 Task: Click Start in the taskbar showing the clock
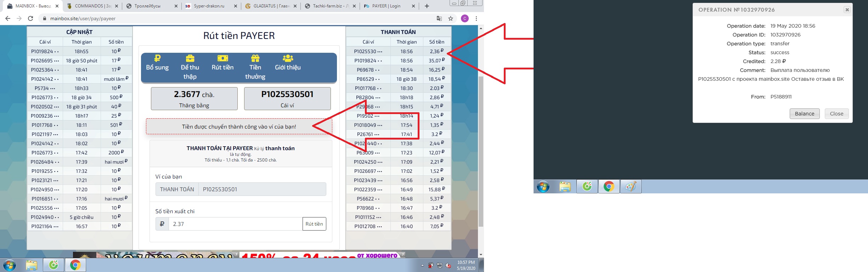(10, 265)
